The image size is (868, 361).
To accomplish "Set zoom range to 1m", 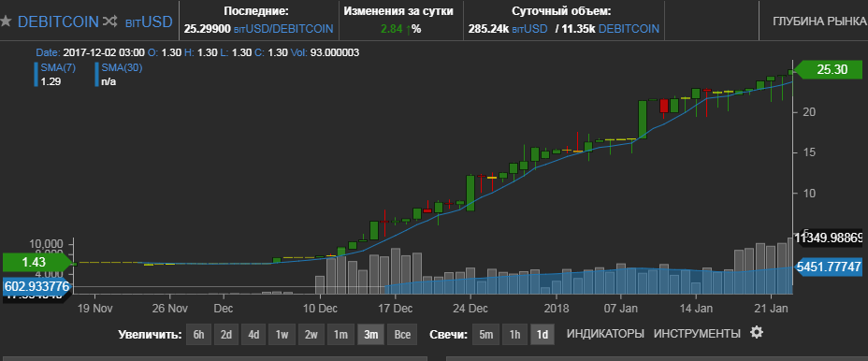I will (x=340, y=335).
